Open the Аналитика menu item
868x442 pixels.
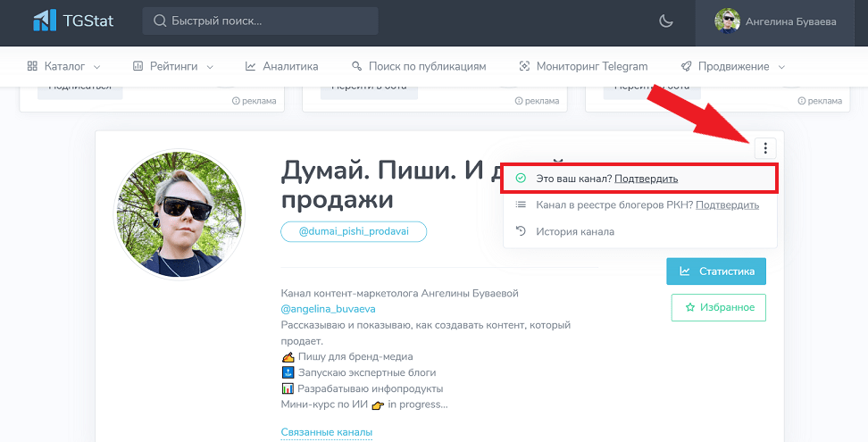[x=281, y=66]
